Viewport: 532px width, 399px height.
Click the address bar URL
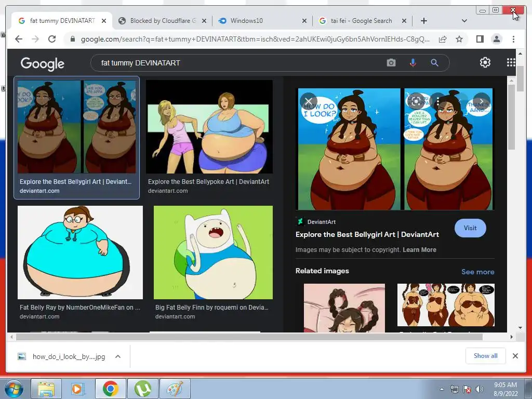coord(255,39)
